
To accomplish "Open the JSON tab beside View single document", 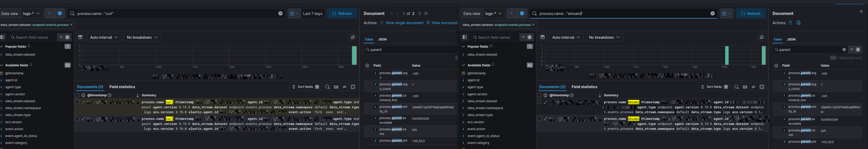I will (382, 39).
